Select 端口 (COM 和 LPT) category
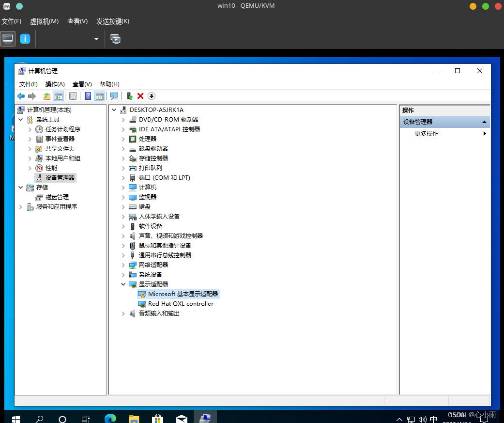The width and height of the screenshot is (504, 423). click(x=164, y=177)
